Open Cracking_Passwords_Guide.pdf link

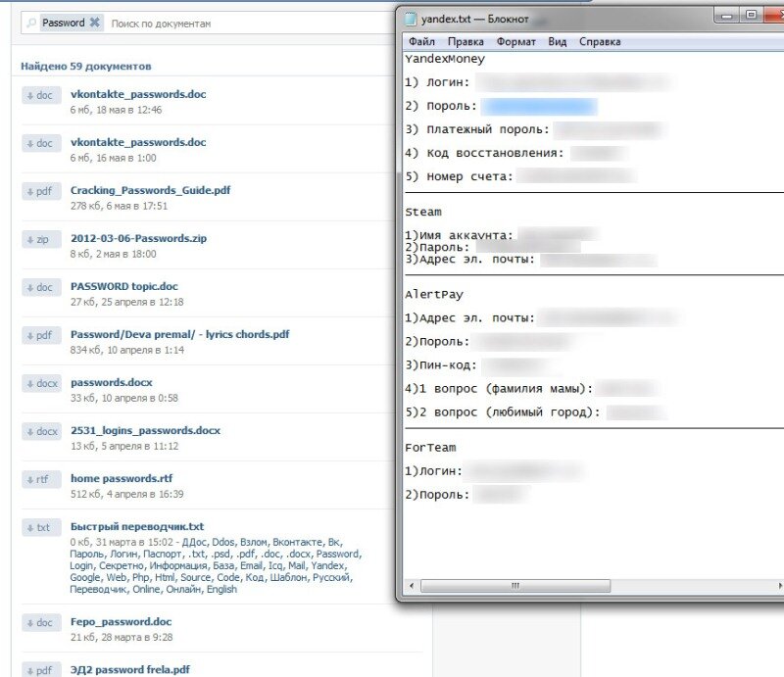pos(150,190)
